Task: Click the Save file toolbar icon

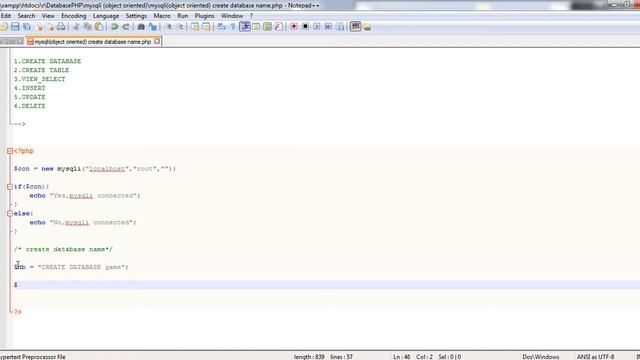Action: point(15,27)
